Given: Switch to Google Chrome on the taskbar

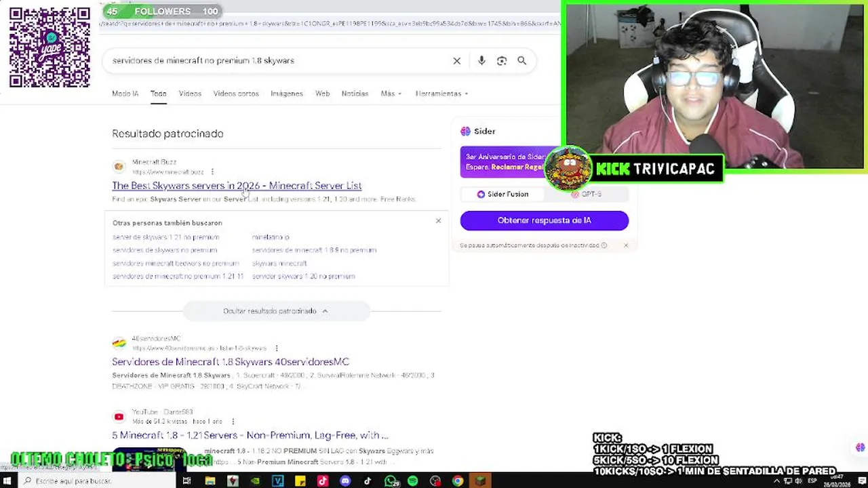Looking at the screenshot, I should coord(458,481).
